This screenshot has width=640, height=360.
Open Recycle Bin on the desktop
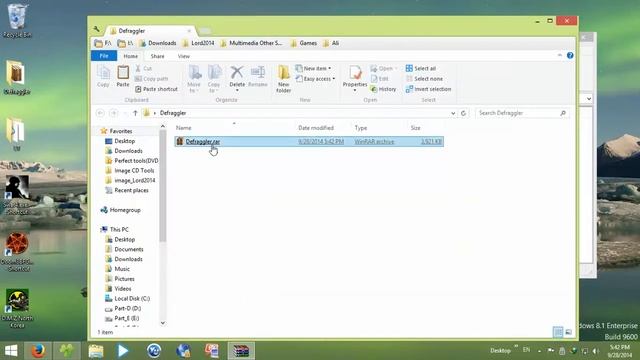coord(17,21)
